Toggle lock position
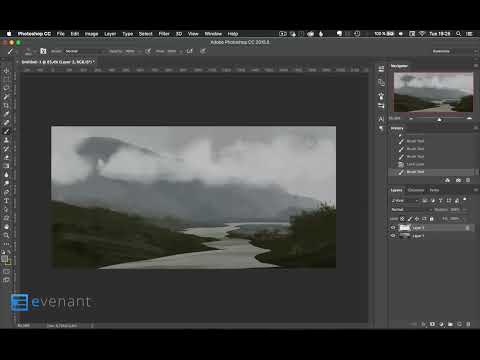 pyautogui.click(x=417, y=219)
